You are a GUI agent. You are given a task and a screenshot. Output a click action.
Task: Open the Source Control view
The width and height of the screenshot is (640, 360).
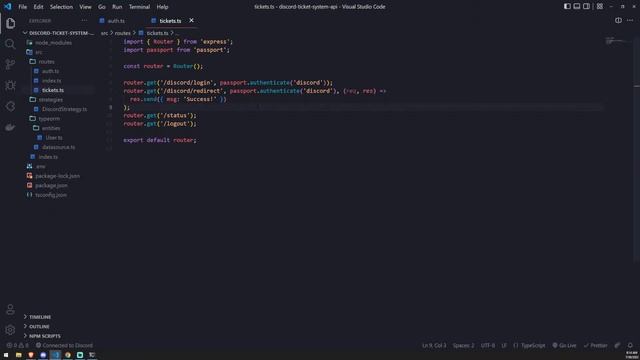pyautogui.click(x=10, y=64)
